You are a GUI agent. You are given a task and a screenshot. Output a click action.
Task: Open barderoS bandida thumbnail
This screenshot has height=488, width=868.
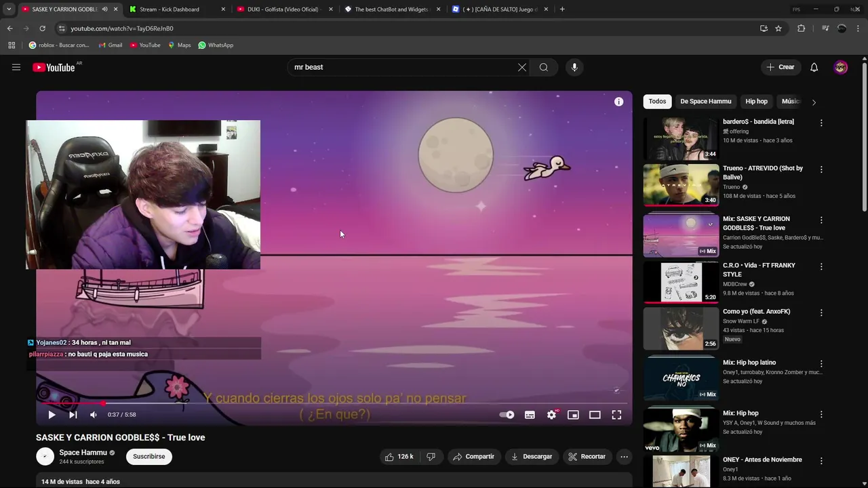click(x=681, y=138)
